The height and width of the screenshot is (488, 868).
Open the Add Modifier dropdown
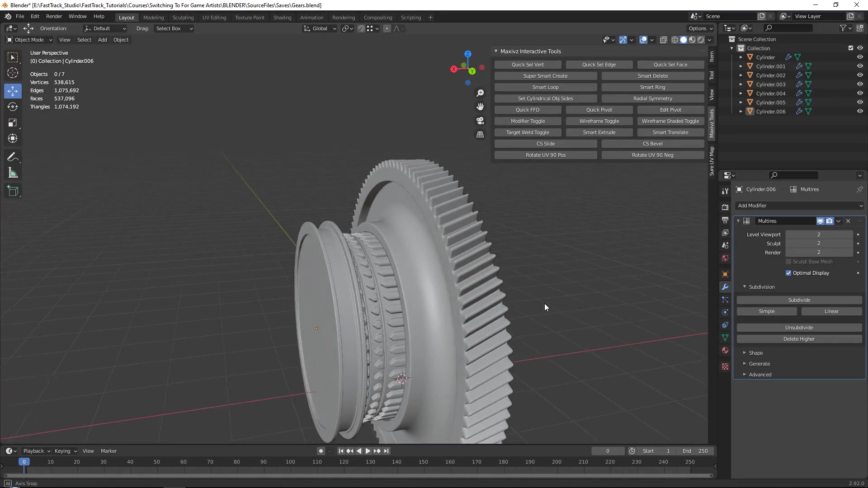coord(799,206)
